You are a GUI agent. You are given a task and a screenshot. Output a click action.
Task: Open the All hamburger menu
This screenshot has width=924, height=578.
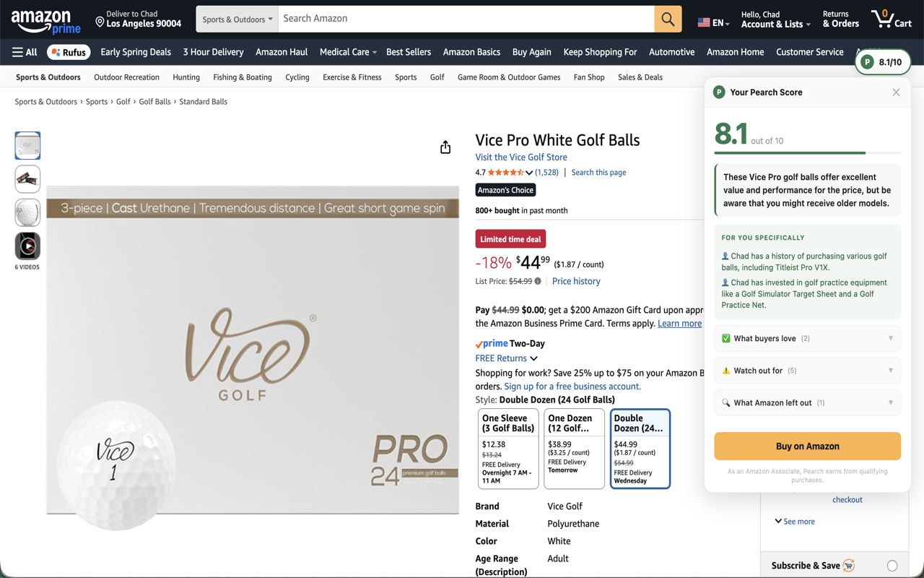coord(25,52)
